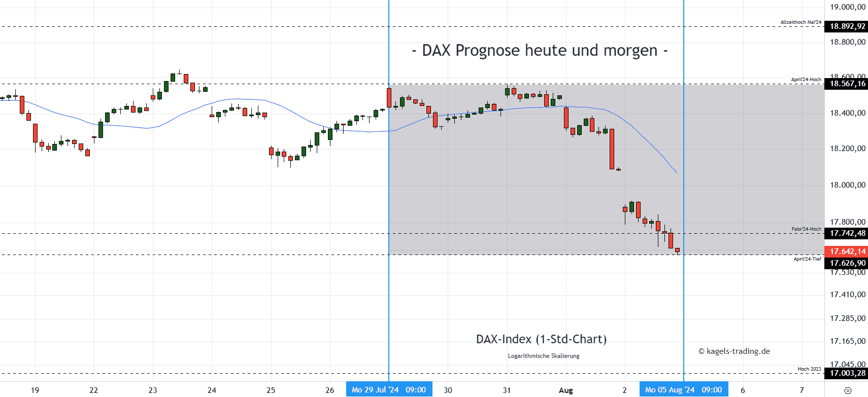This screenshot has width=868, height=397.
Task: Select date 7 on time axis
Action: 802,390
